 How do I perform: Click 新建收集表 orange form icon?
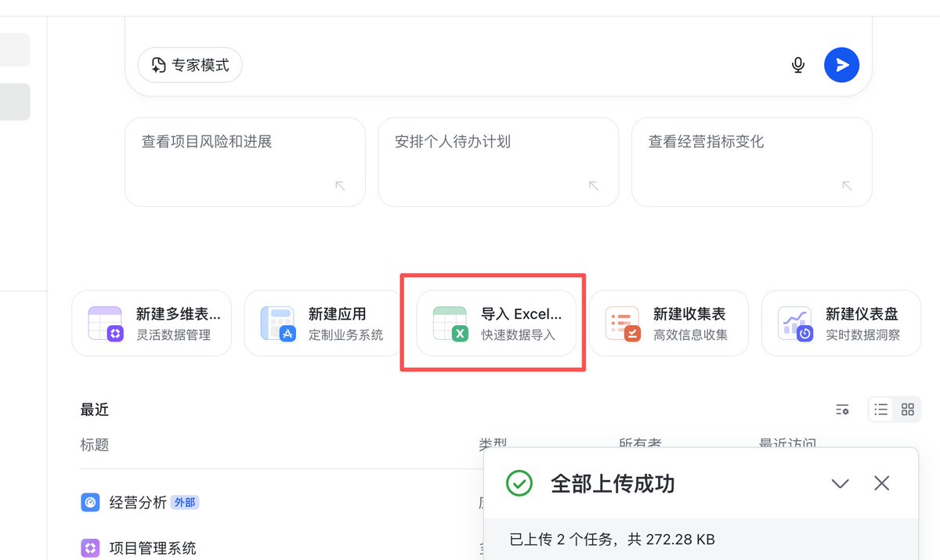click(623, 323)
